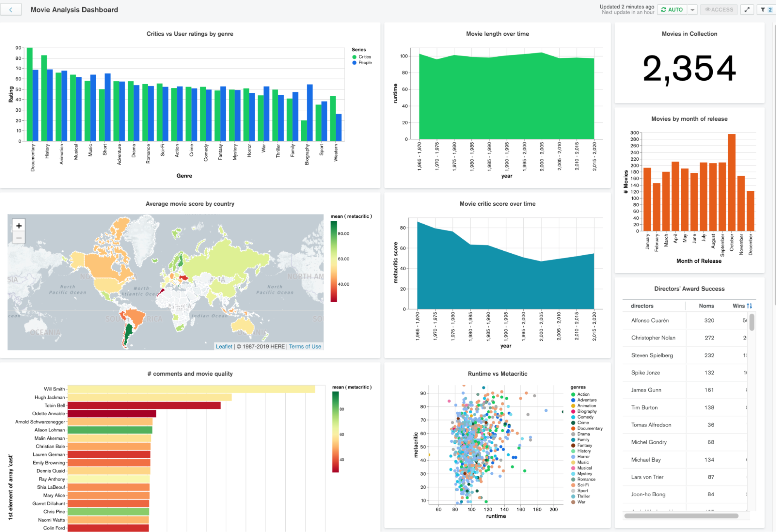Enter fullscreen with the expand icon
The image size is (776, 532).
(x=747, y=10)
